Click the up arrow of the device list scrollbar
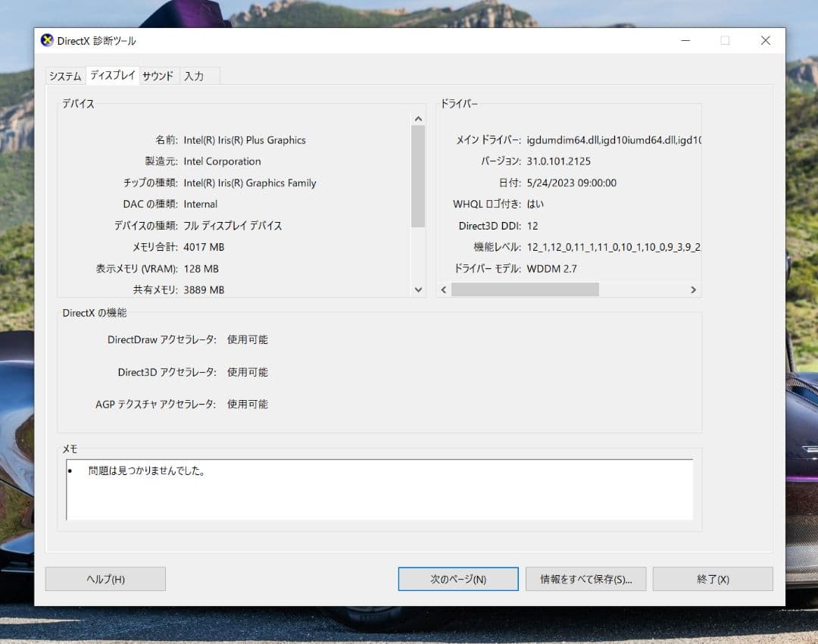Viewport: 818px width, 644px height. 418,117
